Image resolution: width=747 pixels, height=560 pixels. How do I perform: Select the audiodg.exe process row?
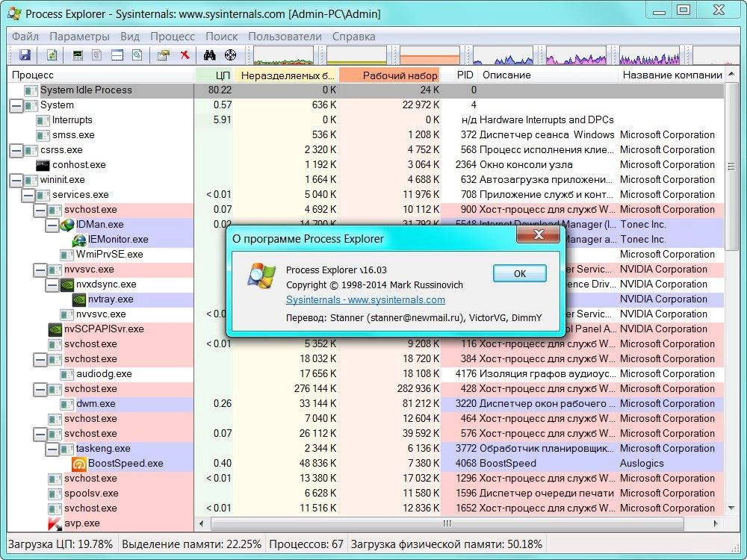[365, 374]
